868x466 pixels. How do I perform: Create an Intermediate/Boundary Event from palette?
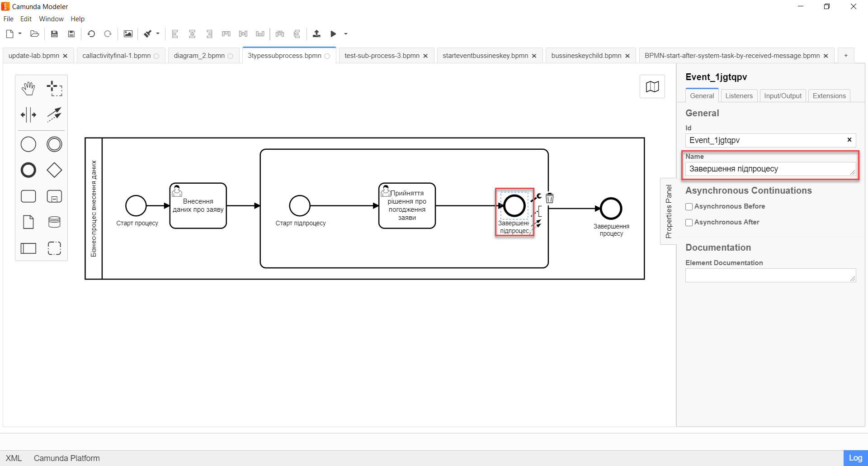click(x=54, y=144)
